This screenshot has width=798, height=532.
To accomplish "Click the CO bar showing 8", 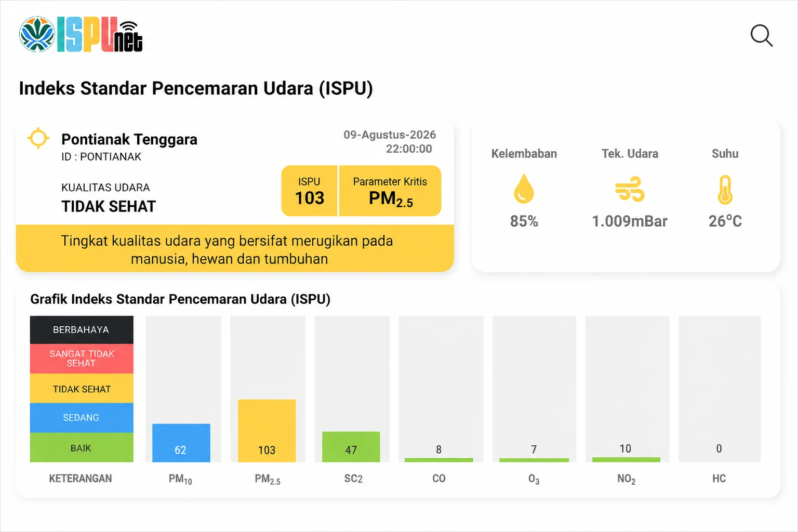I will click(439, 460).
